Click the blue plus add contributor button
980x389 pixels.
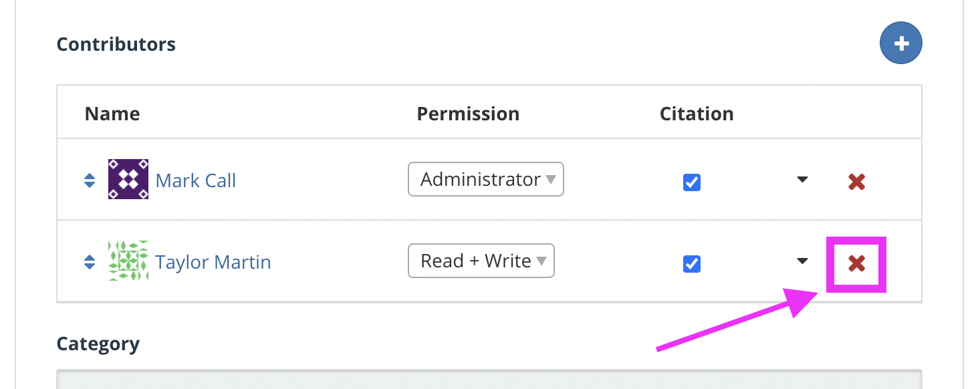pyautogui.click(x=900, y=43)
